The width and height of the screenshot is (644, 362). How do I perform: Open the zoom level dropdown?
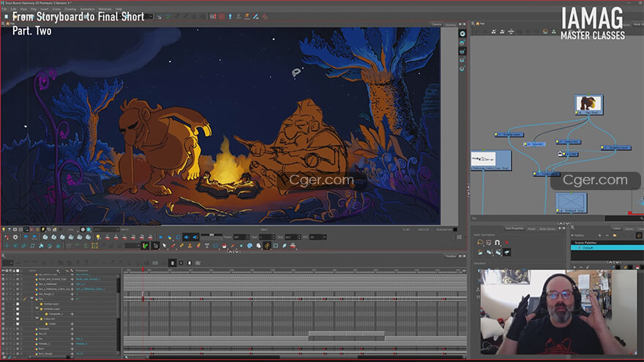click(x=72, y=230)
